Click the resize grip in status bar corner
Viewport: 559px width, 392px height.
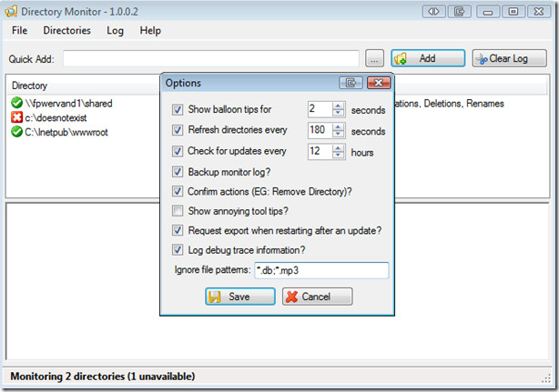coord(546,379)
